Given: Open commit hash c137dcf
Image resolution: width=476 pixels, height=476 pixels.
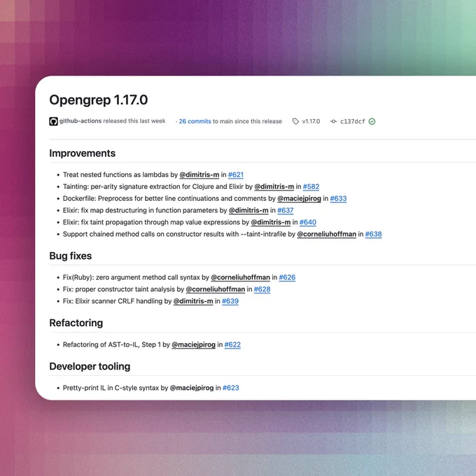Looking at the screenshot, I should 352,121.
